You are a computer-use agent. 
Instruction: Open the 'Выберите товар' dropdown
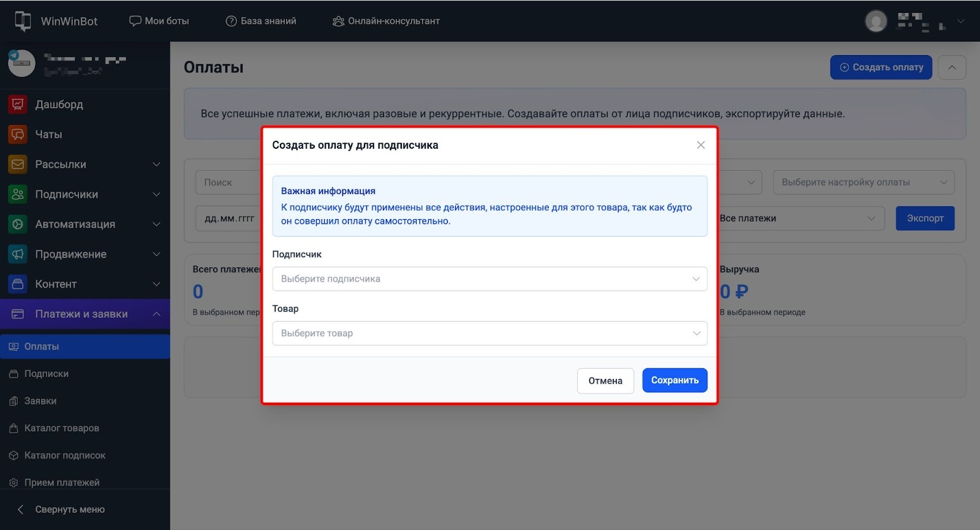coord(489,334)
